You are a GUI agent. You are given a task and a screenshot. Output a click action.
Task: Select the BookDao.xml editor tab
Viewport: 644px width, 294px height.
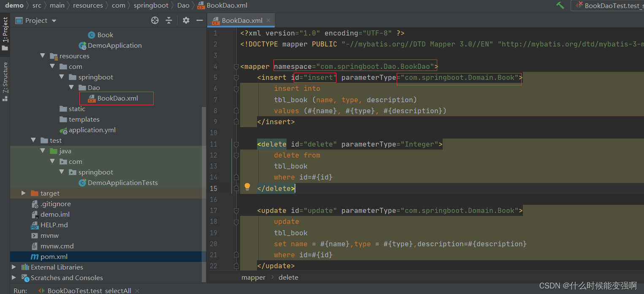tap(241, 20)
